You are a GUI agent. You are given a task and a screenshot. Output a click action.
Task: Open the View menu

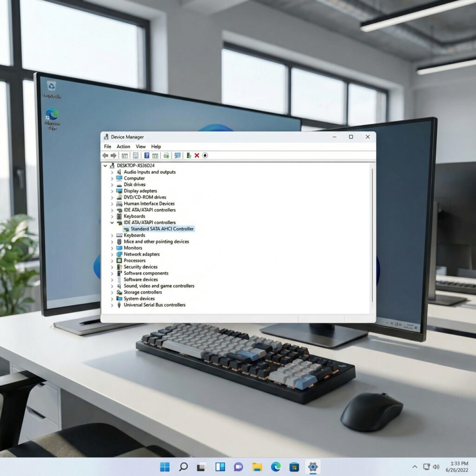(140, 146)
